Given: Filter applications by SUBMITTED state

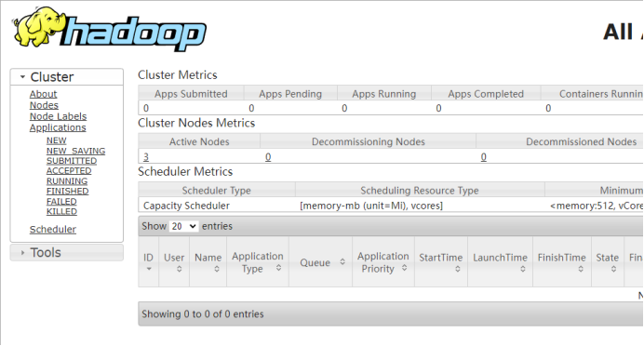Looking at the screenshot, I should tap(72, 161).
